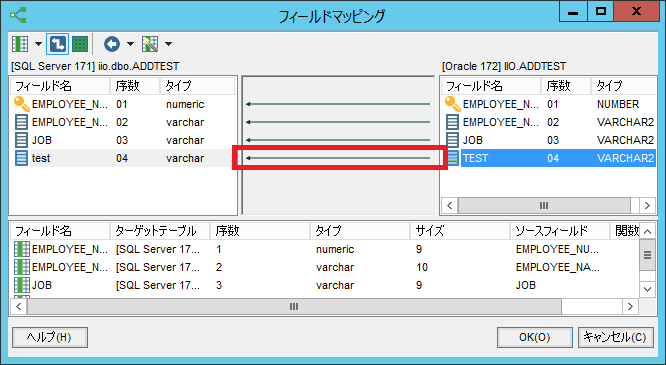Click 'TEST' field name in Oracle list
The width and height of the screenshot is (666, 365).
[475, 158]
